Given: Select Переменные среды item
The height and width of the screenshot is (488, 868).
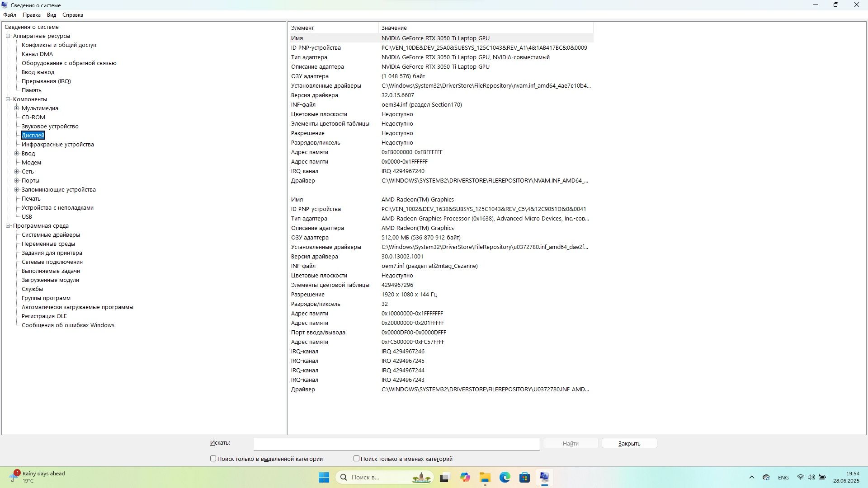Looking at the screenshot, I should click(48, 244).
